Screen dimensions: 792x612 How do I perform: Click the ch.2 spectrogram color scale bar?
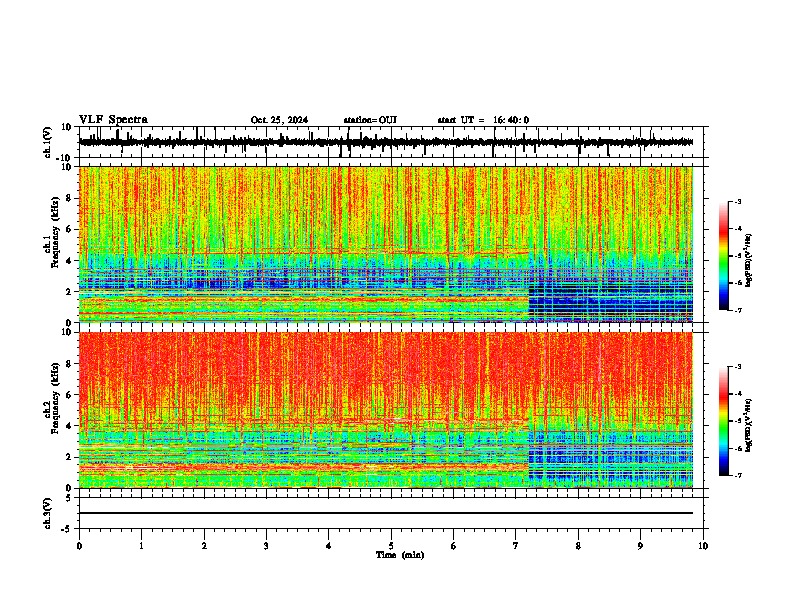click(723, 421)
